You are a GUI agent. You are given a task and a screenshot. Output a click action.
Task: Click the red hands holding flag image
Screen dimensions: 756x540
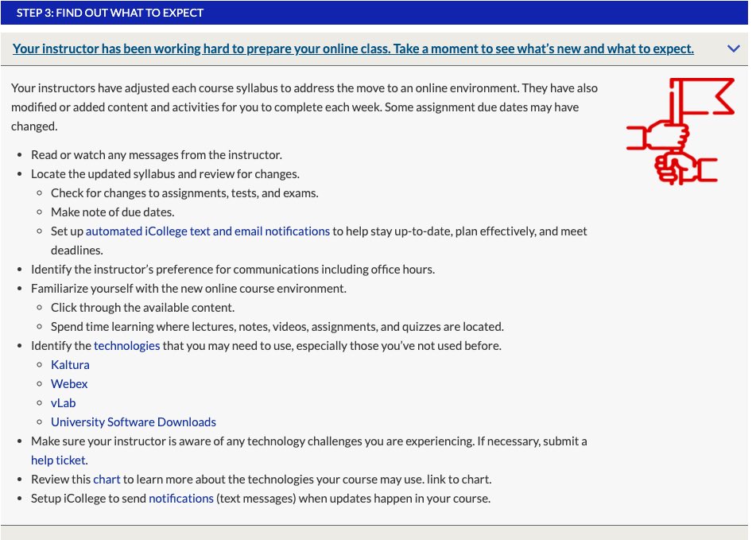click(680, 132)
